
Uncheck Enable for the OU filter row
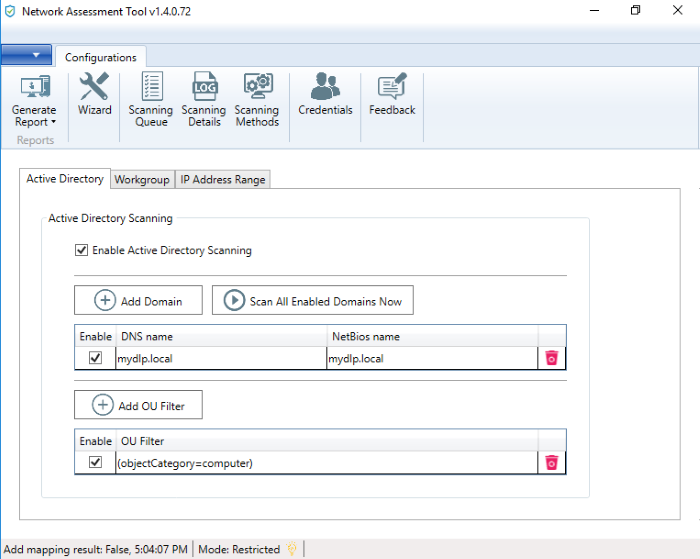tap(95, 462)
